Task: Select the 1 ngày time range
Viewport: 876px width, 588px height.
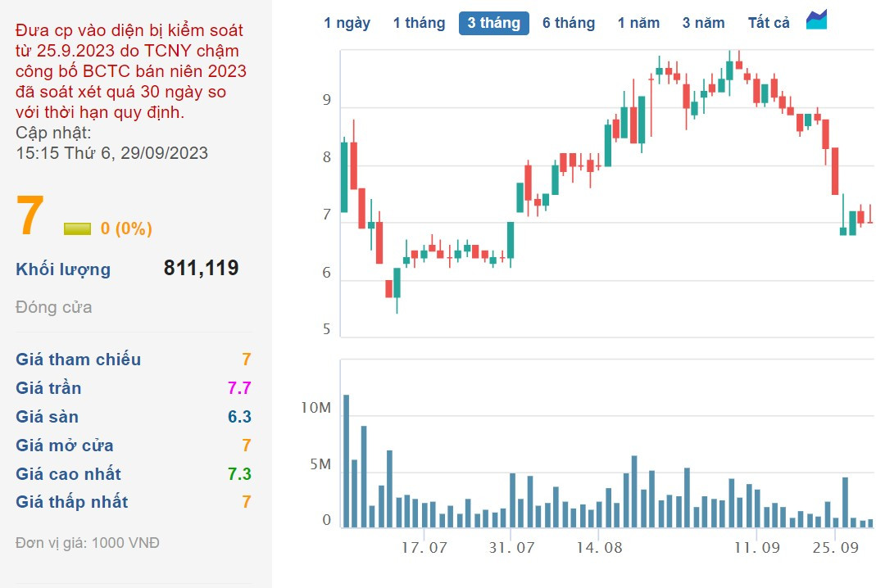Action: [347, 23]
